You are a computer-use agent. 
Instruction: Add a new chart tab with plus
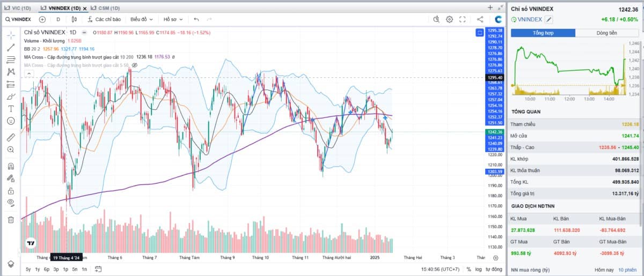click(x=490, y=8)
